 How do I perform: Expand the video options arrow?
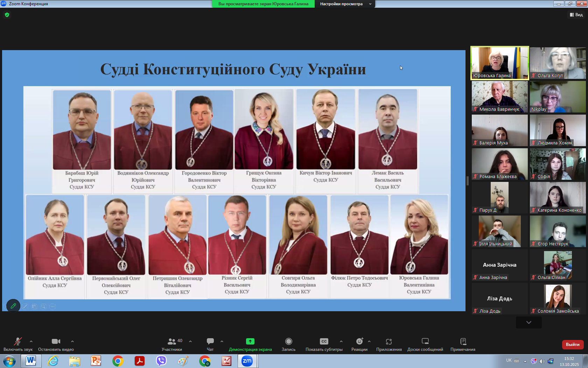(x=72, y=341)
